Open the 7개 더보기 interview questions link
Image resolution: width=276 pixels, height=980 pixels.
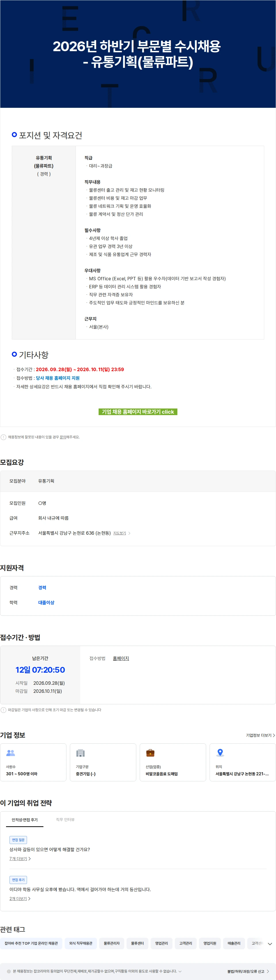pyautogui.click(x=18, y=858)
